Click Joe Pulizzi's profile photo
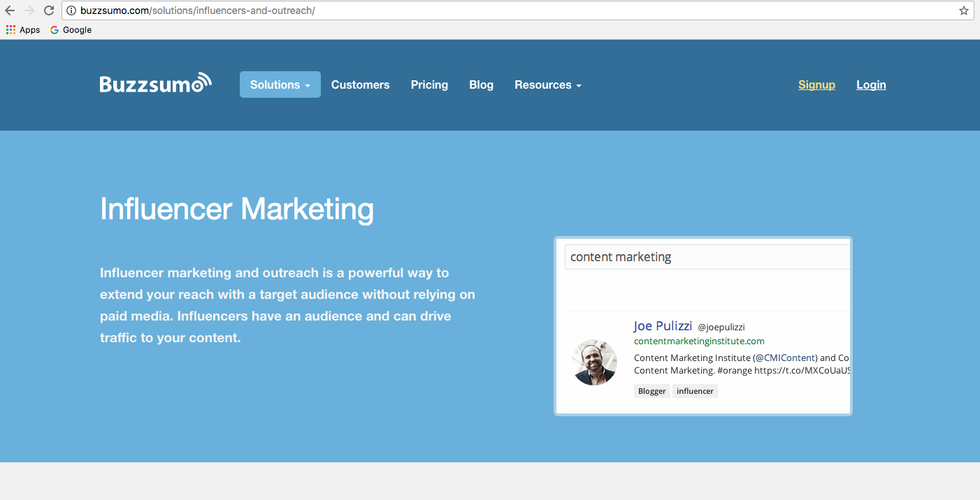Viewport: 980px width, 500px height. click(x=595, y=362)
